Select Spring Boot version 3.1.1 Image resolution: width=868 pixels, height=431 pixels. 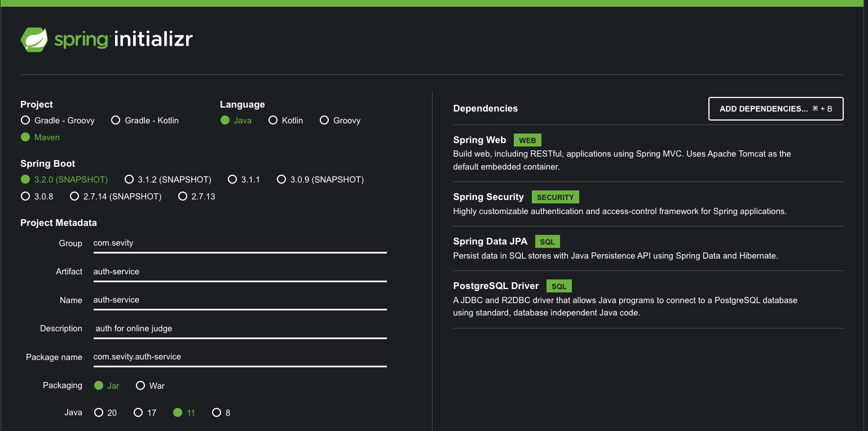[x=244, y=180]
